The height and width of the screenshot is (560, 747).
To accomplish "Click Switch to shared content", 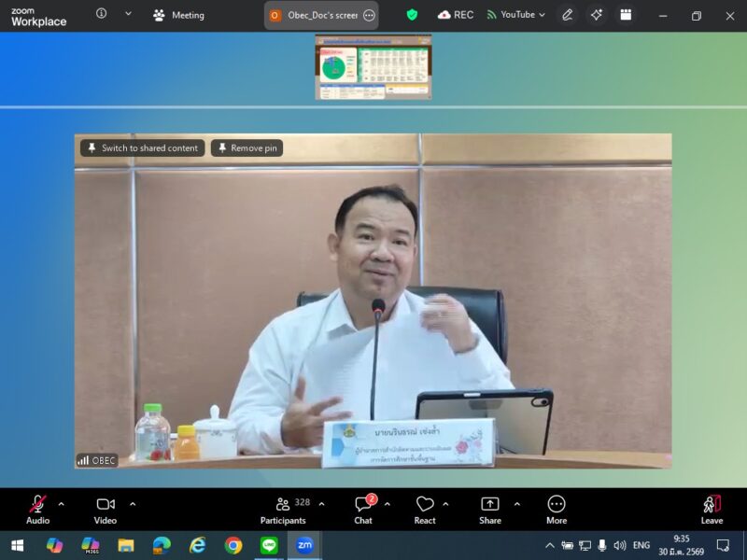I will [142, 147].
